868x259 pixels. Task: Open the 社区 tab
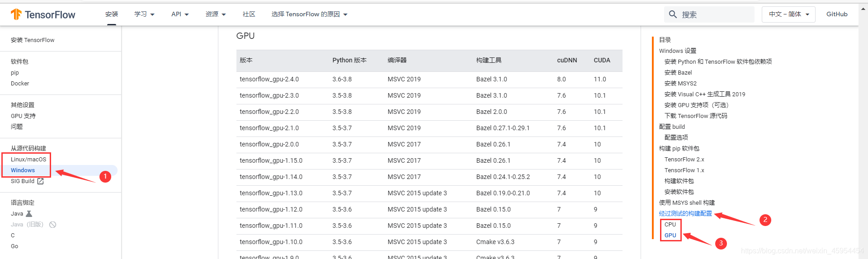click(249, 14)
